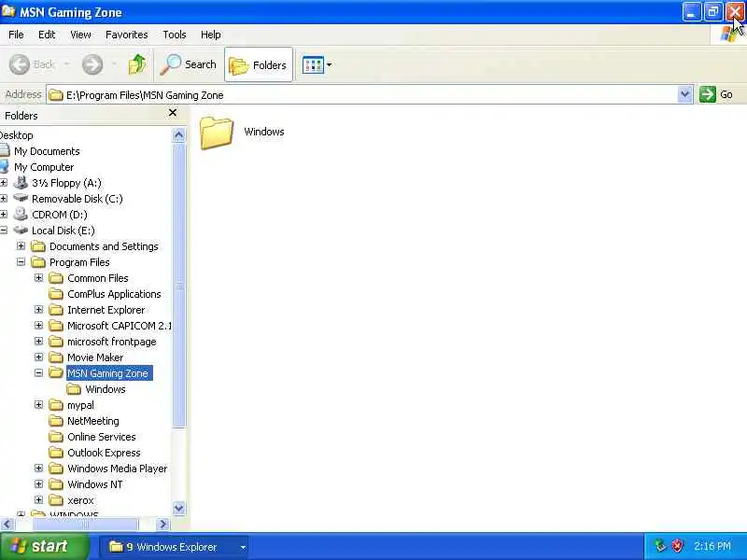The image size is (747, 560).
Task: Click the Documents and Settings folder icon
Action: pos(38,246)
